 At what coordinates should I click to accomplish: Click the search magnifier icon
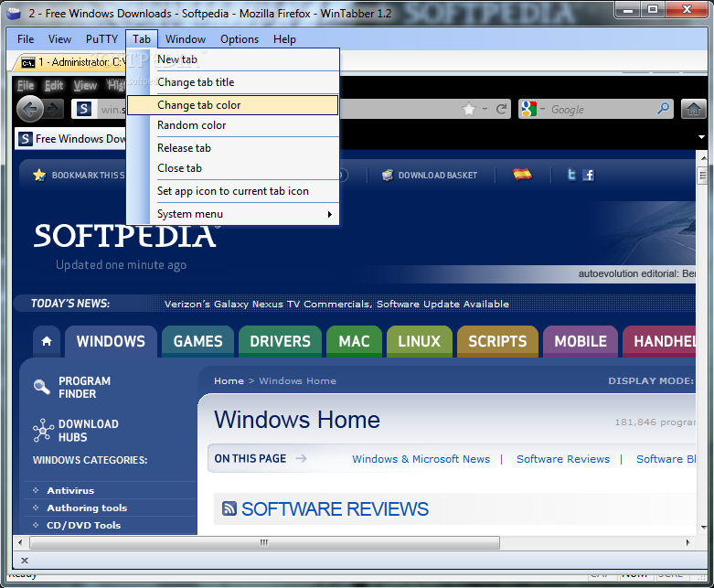point(663,109)
